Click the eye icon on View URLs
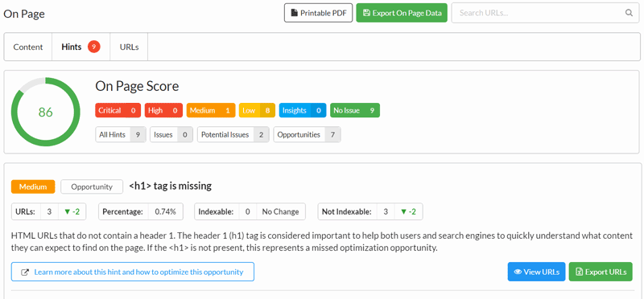The image size is (644, 299). tap(518, 272)
